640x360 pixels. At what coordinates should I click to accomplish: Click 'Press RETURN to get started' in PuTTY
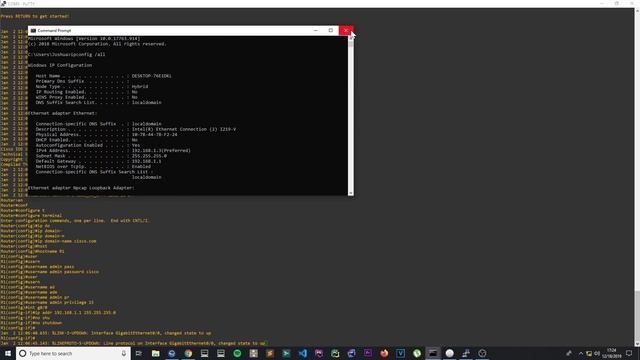35,16
